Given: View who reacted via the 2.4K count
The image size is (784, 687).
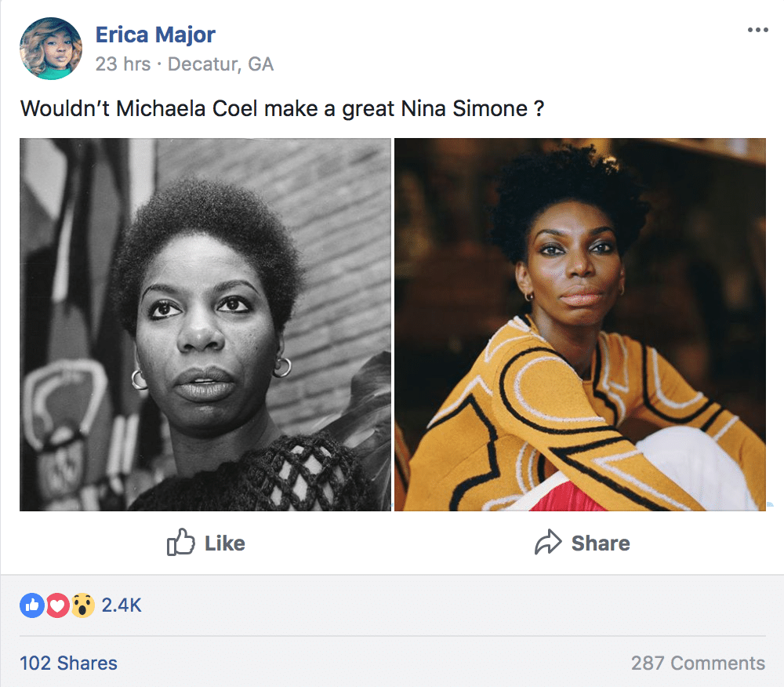Looking at the screenshot, I should 122,605.
